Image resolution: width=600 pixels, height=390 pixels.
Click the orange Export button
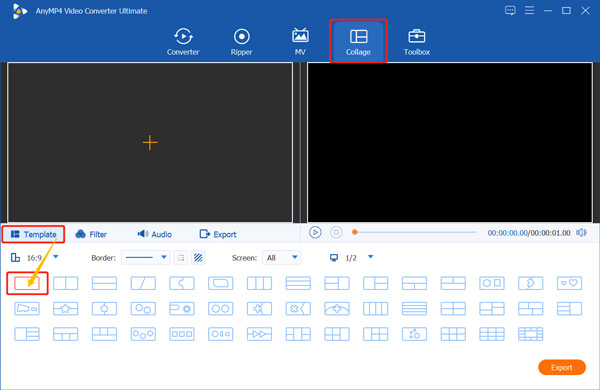pyautogui.click(x=562, y=367)
